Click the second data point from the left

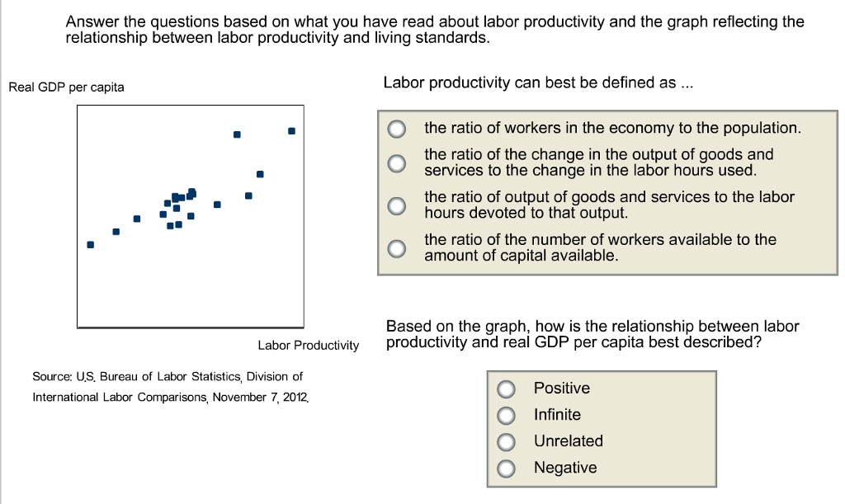pos(116,231)
